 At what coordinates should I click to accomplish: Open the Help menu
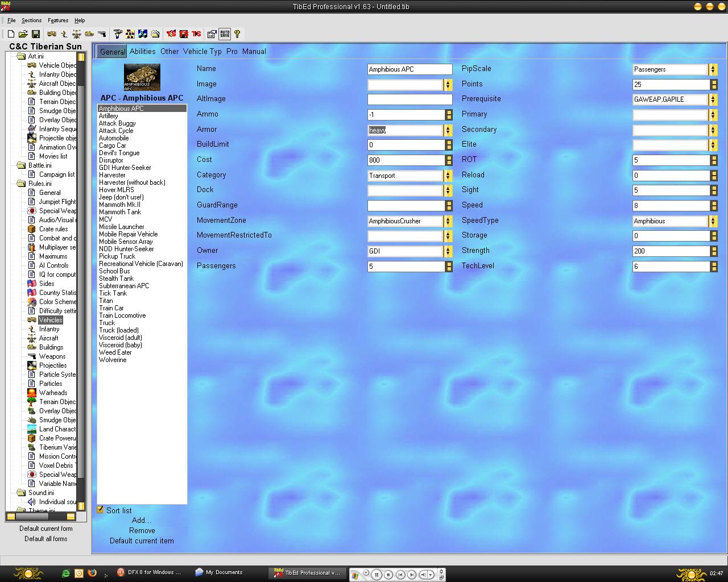(80, 20)
